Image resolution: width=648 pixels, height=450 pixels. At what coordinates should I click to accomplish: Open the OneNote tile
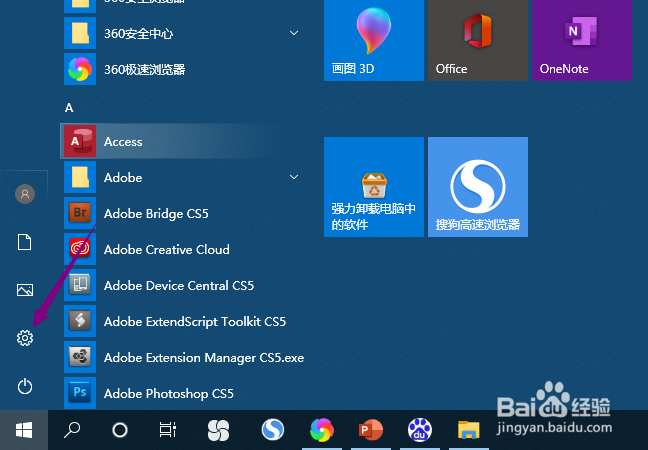tap(582, 40)
